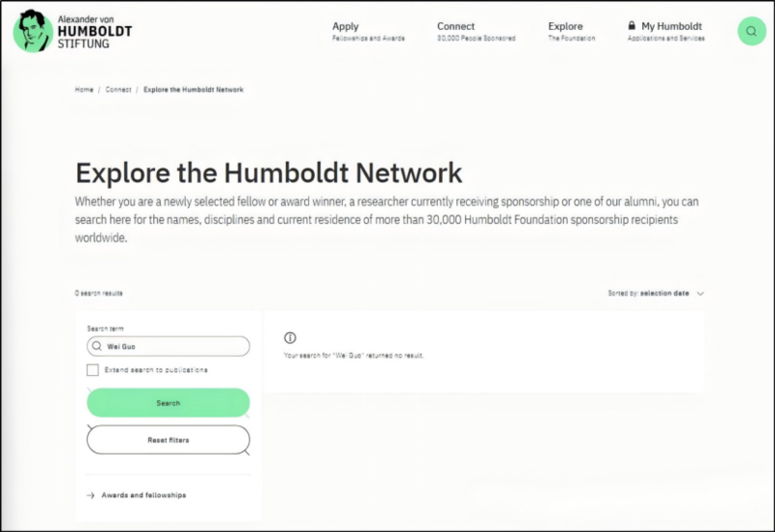775x532 pixels.
Task: Focus the Search term input containing Wei Guo
Action: click(x=174, y=346)
